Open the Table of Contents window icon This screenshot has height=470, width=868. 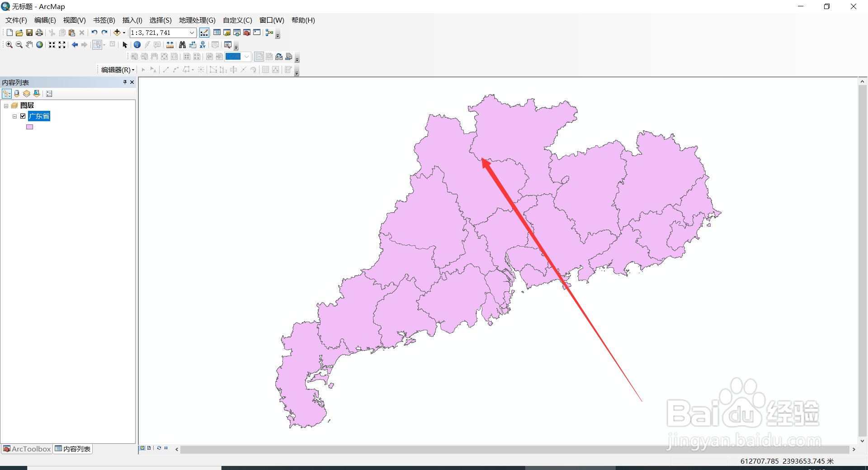coord(217,33)
